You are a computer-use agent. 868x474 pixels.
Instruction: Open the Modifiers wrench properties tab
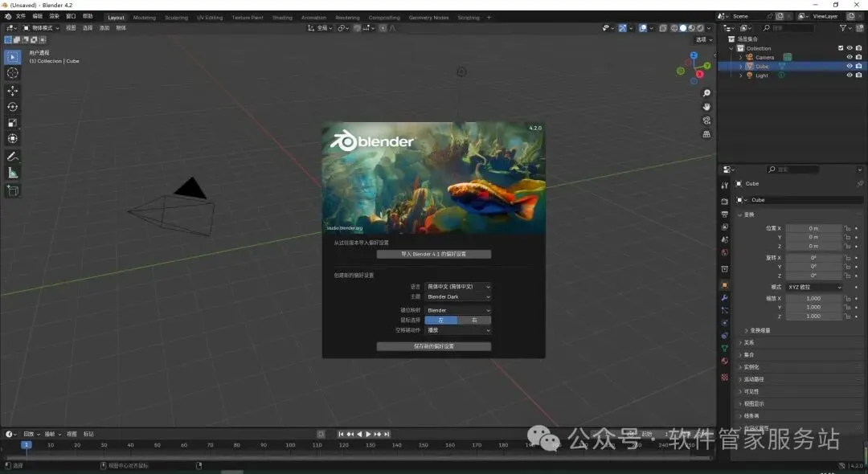[x=725, y=298]
